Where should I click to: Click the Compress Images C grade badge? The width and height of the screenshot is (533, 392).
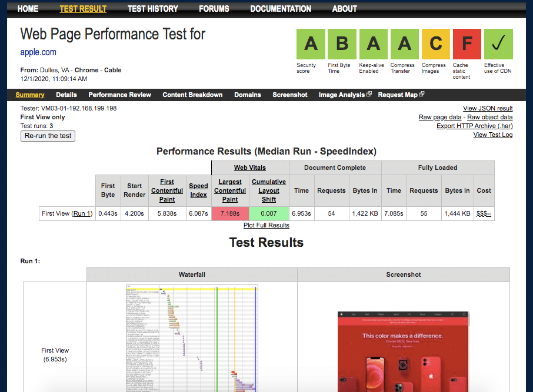[436, 44]
